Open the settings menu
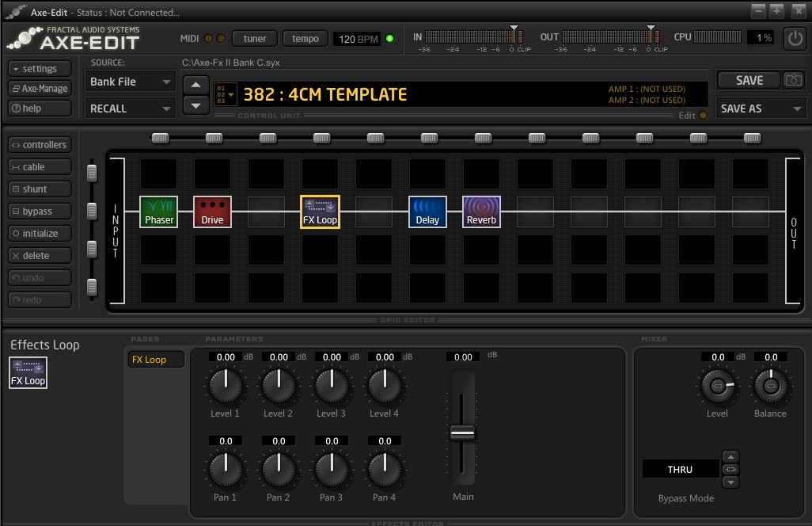This screenshot has height=526, width=812. pyautogui.click(x=40, y=68)
